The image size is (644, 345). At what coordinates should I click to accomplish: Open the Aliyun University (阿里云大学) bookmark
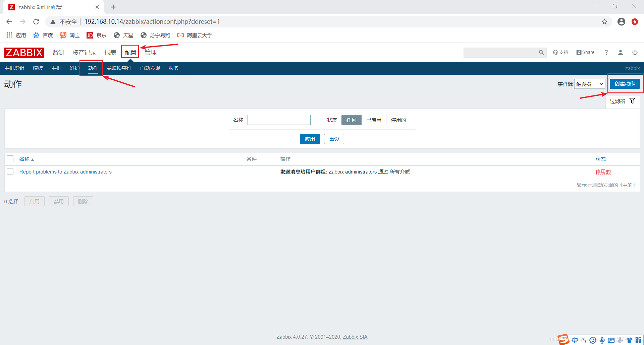(x=195, y=35)
